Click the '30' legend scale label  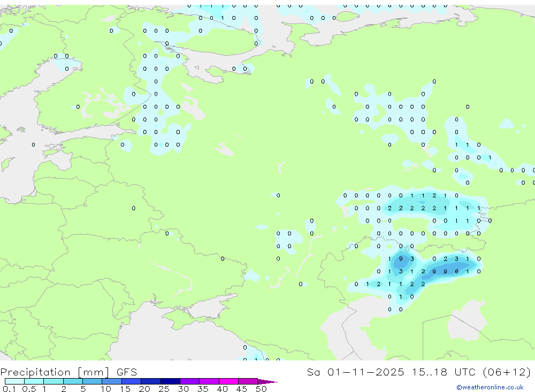183,389
